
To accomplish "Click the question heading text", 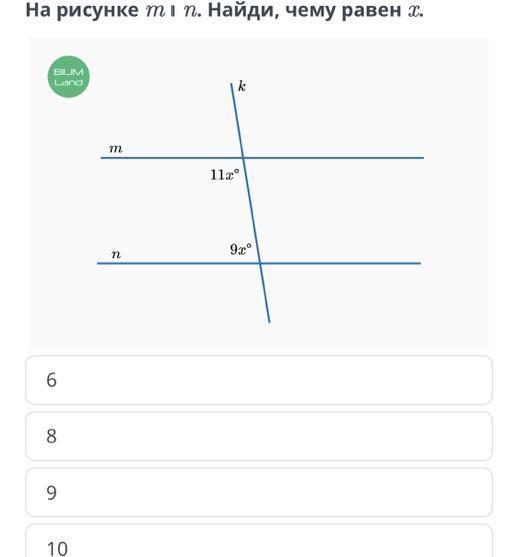I will click(x=225, y=11).
